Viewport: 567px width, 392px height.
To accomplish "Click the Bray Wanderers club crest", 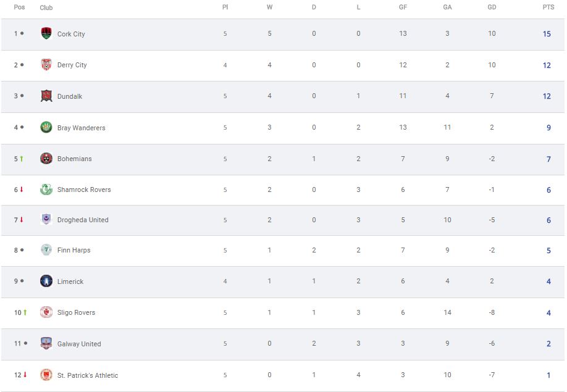I will [x=46, y=127].
